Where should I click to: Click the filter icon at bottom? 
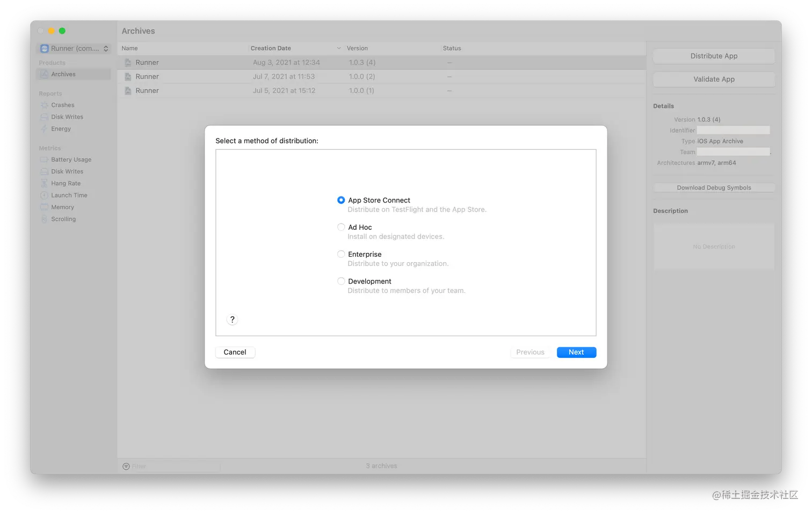pos(126,466)
